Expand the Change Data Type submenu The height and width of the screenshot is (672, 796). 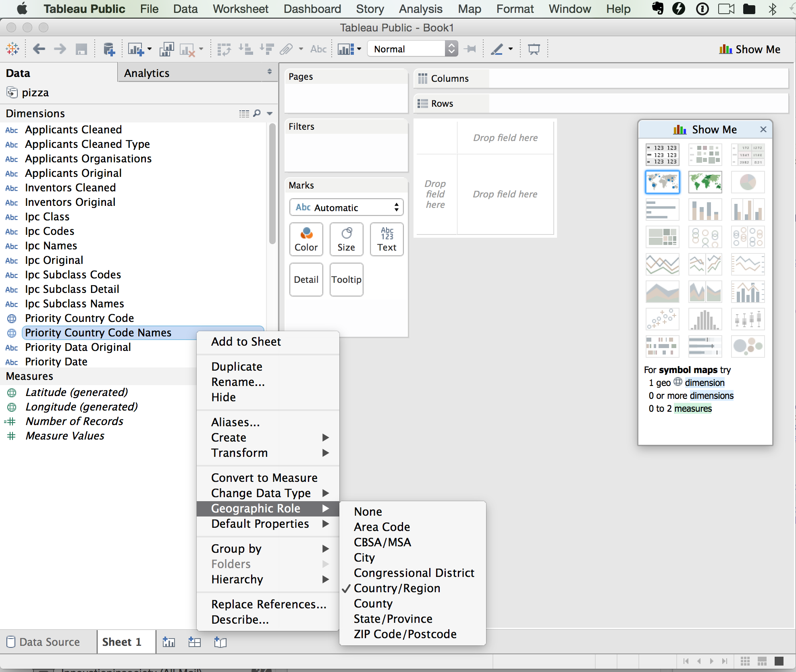pyautogui.click(x=268, y=493)
